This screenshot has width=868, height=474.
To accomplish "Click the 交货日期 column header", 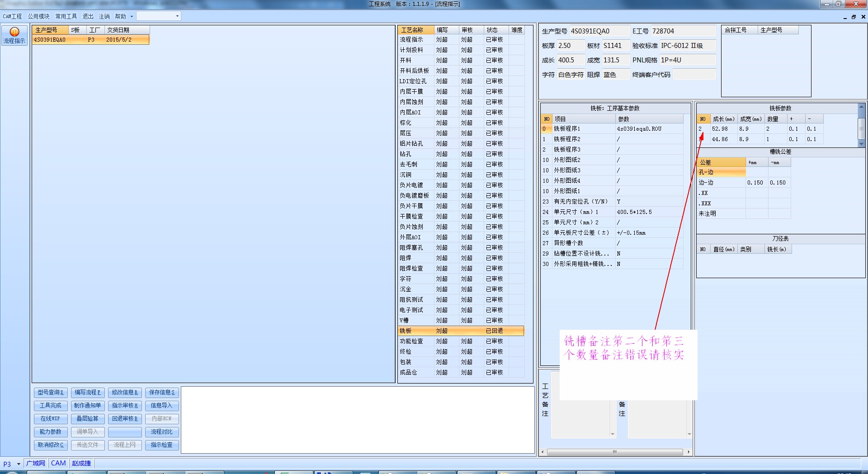I will (x=127, y=30).
